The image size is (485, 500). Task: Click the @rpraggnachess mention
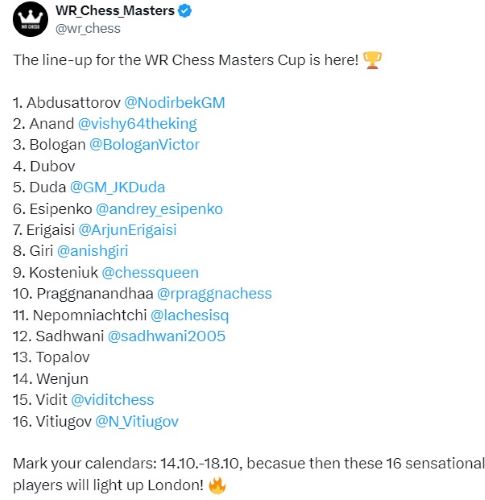(214, 294)
